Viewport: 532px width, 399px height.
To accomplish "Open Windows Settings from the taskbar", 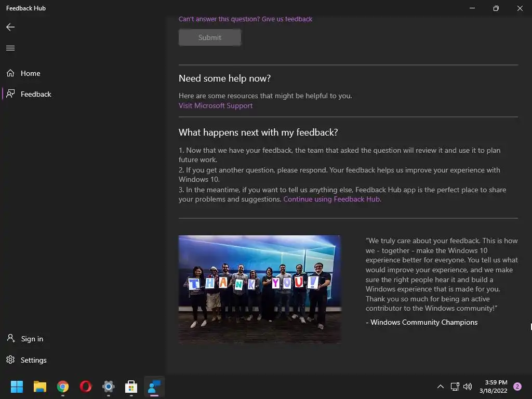I will (x=108, y=387).
